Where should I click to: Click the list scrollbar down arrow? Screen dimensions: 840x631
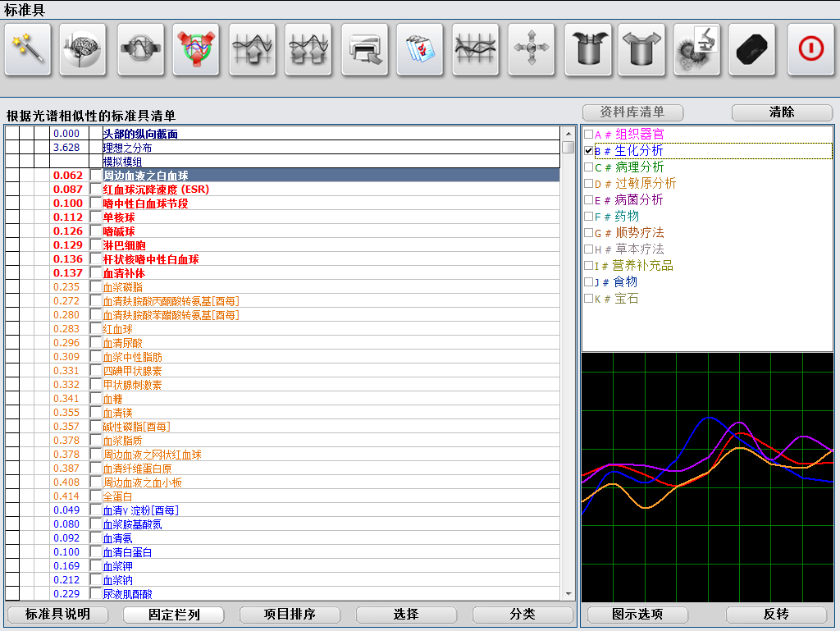[x=568, y=594]
